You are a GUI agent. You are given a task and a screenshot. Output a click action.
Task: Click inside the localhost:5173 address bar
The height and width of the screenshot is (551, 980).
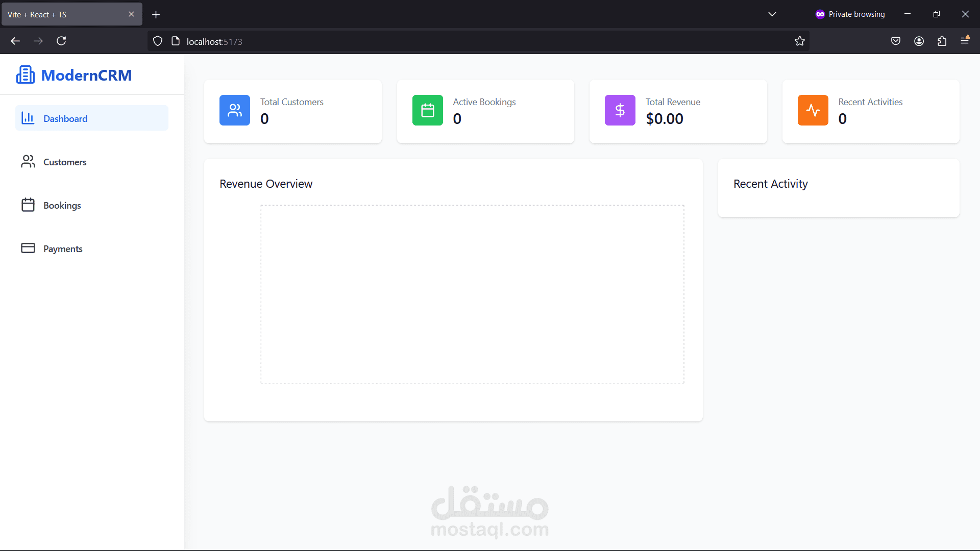(x=408, y=41)
